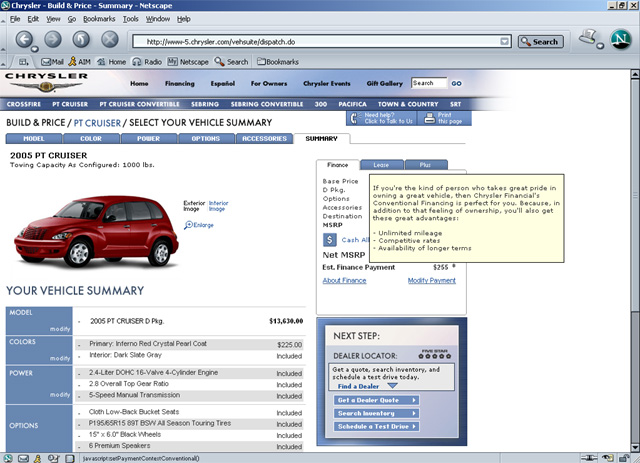Open the Radio toolbar shortcut
Image resolution: width=640 pixels, height=463 pixels.
pyautogui.click(x=147, y=62)
